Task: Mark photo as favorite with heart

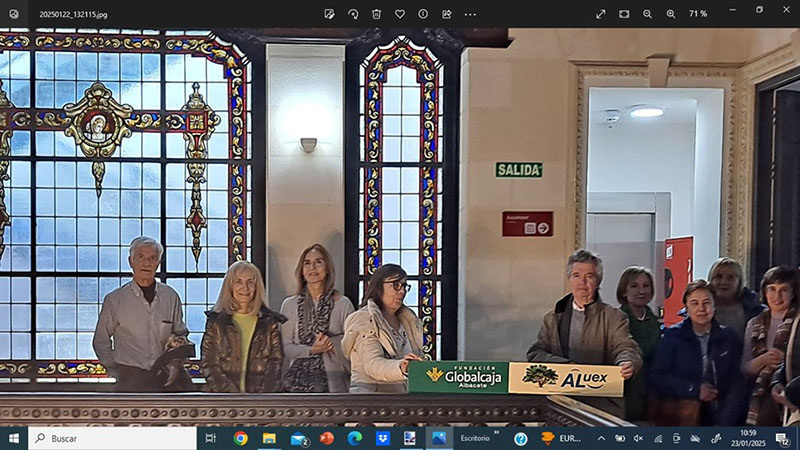Action: click(x=400, y=14)
